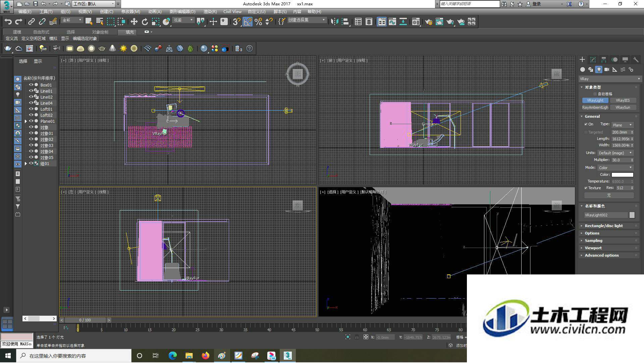This screenshot has width=644, height=363.
Task: Click the cone icon in populate toolbar
Action: (112, 49)
